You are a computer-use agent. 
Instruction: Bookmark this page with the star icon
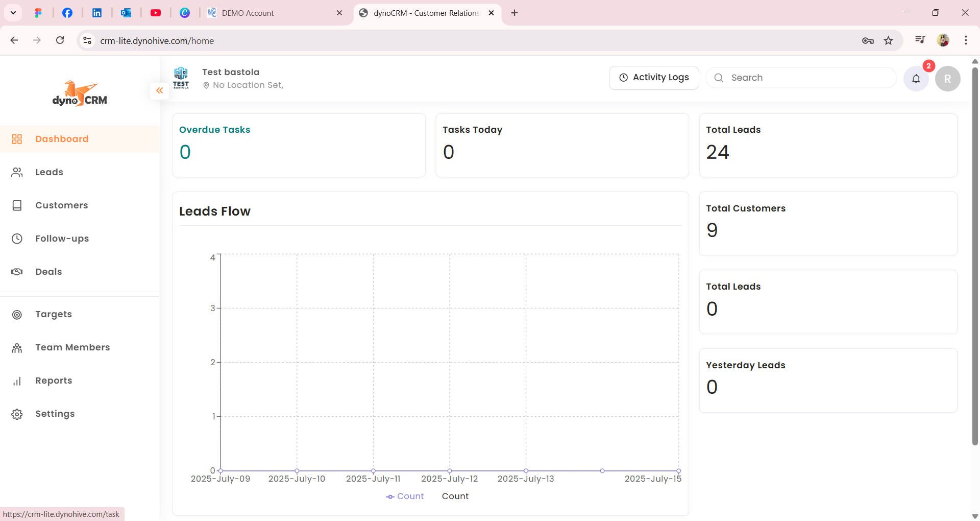tap(889, 40)
